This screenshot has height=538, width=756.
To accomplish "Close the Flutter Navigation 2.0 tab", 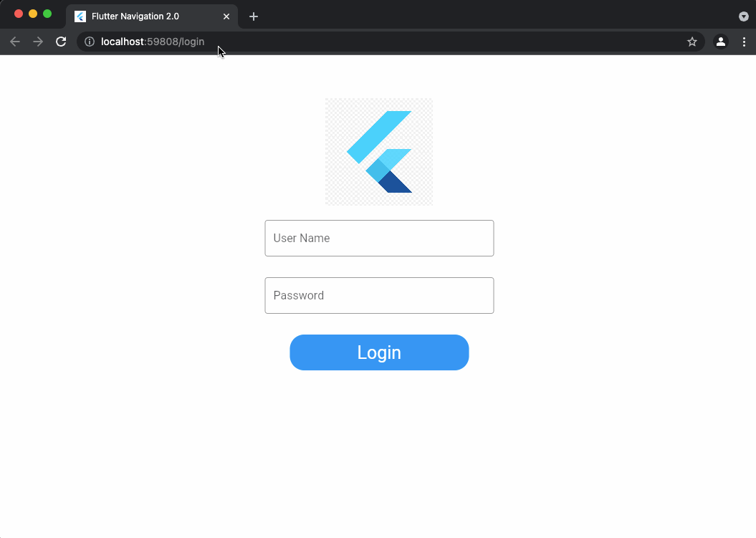I will click(226, 16).
